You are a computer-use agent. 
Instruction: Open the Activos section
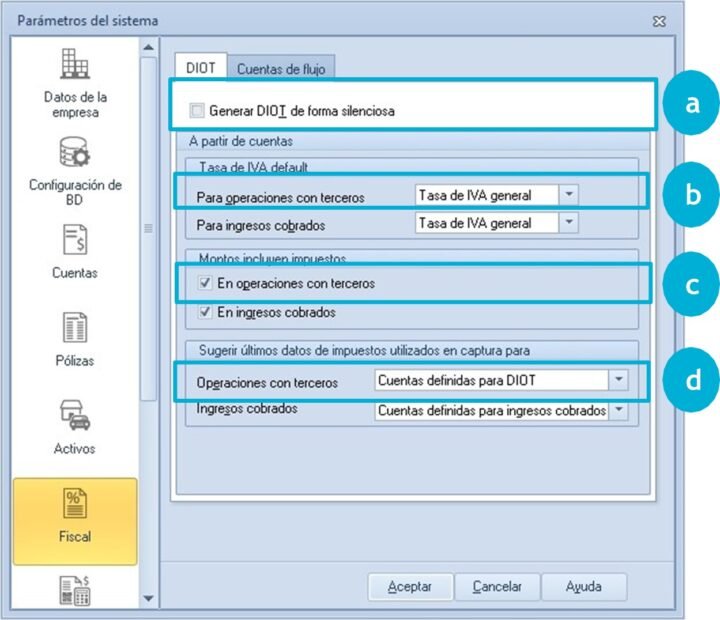click(75, 427)
